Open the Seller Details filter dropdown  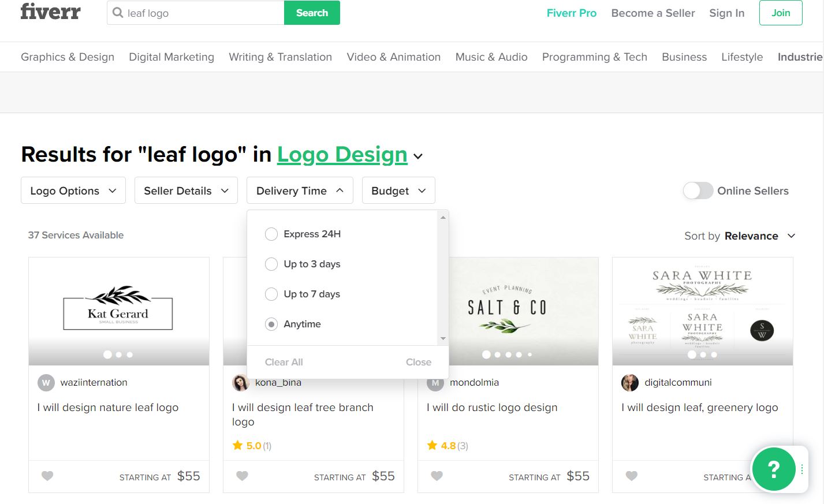coord(186,191)
